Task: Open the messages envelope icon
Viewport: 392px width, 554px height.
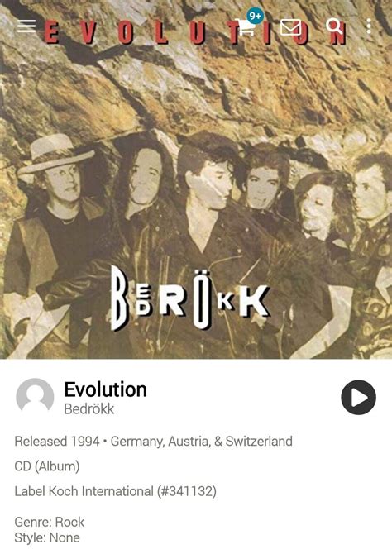Action: (290, 27)
